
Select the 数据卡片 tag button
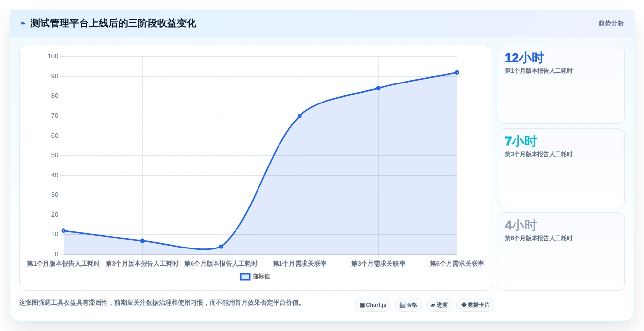475,305
